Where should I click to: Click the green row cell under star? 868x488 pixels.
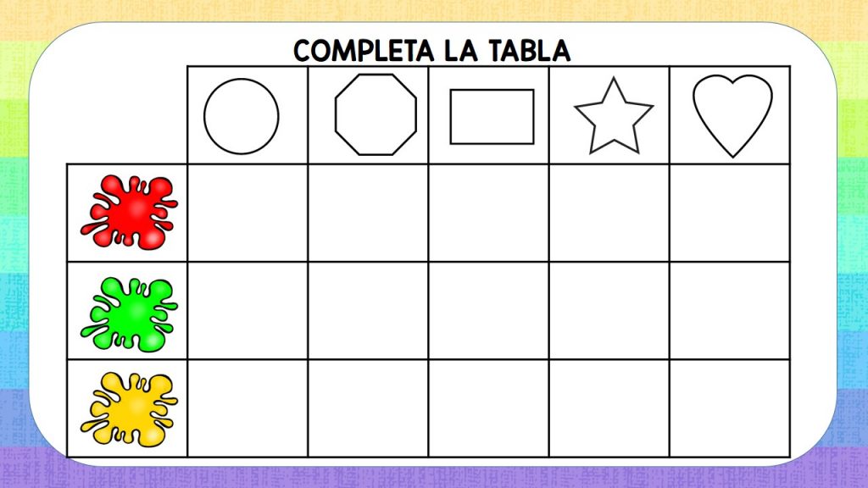[x=609, y=311]
